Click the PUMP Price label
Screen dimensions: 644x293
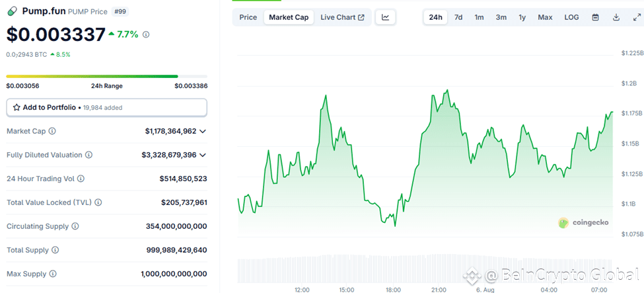pos(87,11)
